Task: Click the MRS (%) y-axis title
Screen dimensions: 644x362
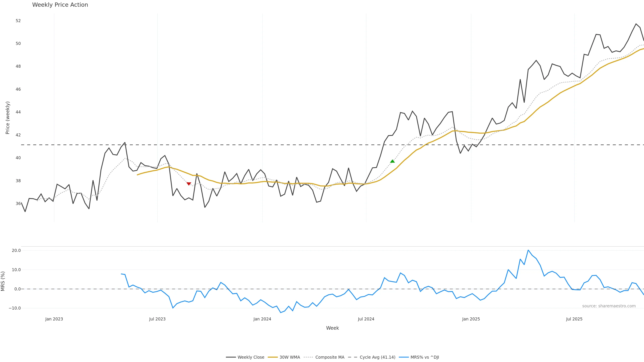Action: click(x=3, y=281)
